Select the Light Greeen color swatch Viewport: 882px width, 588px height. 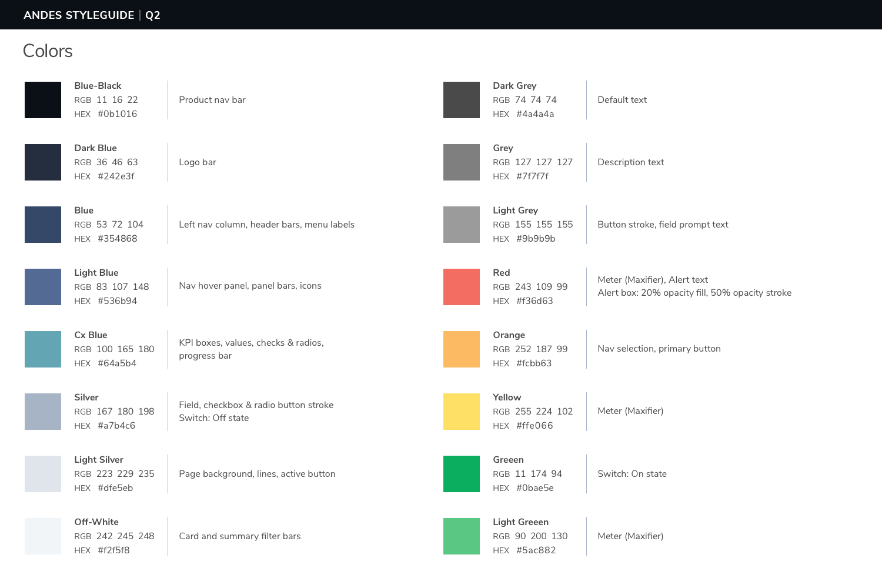pyautogui.click(x=462, y=536)
